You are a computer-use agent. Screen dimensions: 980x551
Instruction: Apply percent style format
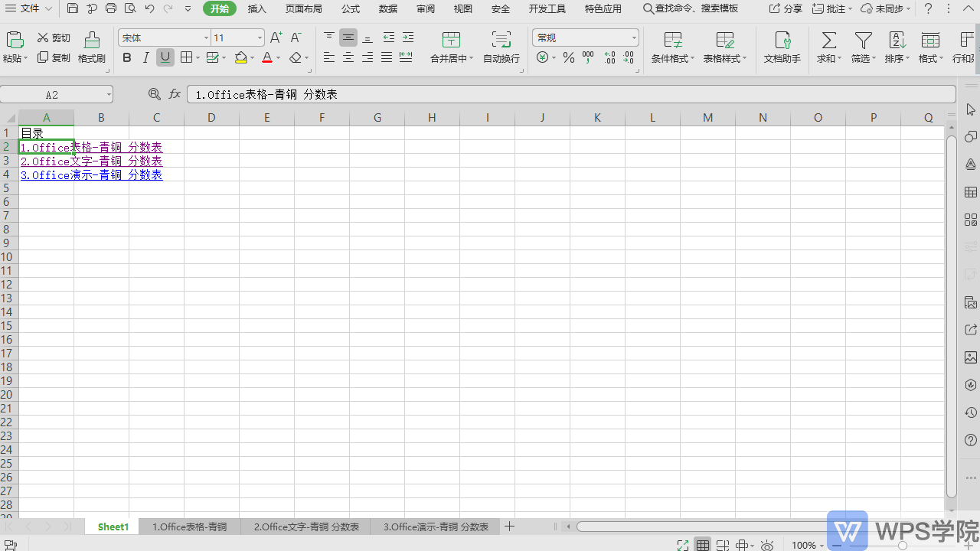[569, 57]
